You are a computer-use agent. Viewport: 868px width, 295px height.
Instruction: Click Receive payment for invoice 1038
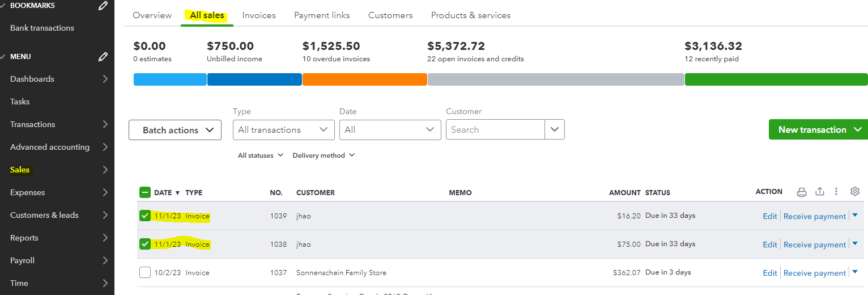click(x=814, y=245)
